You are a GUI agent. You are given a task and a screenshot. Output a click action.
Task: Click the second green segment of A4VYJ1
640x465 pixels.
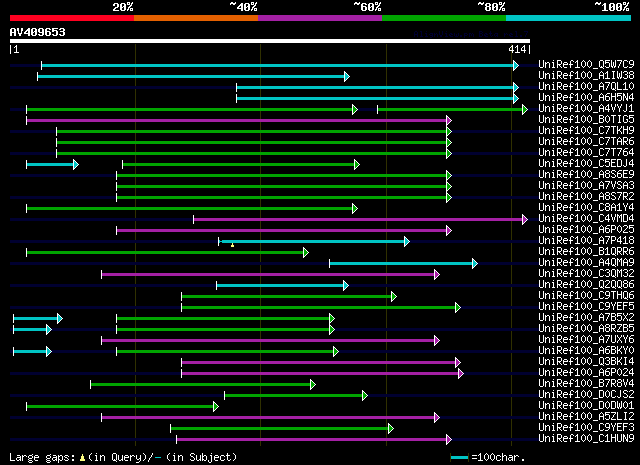pyautogui.click(x=452, y=109)
